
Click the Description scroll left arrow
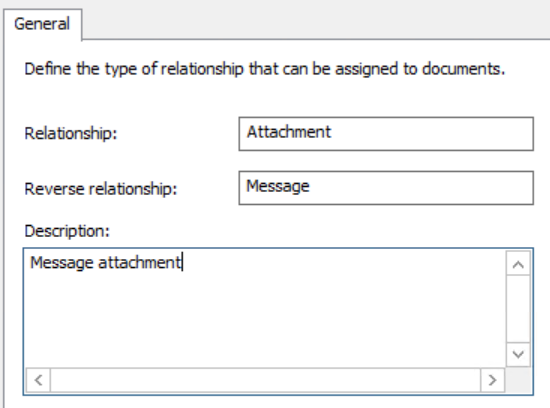tap(38, 380)
